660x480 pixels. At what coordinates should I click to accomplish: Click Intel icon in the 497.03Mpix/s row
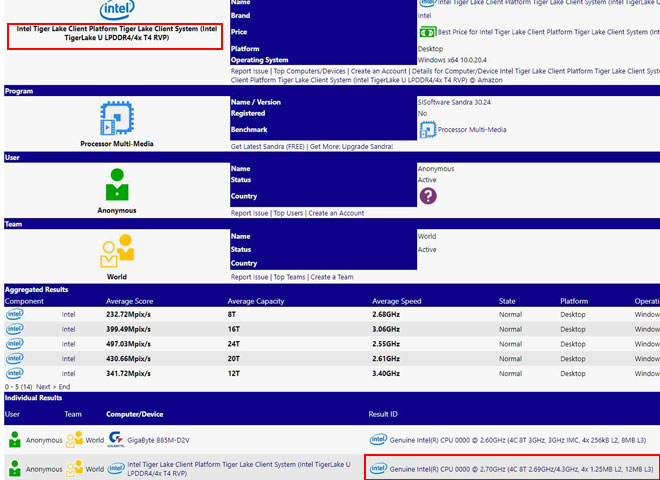14,344
